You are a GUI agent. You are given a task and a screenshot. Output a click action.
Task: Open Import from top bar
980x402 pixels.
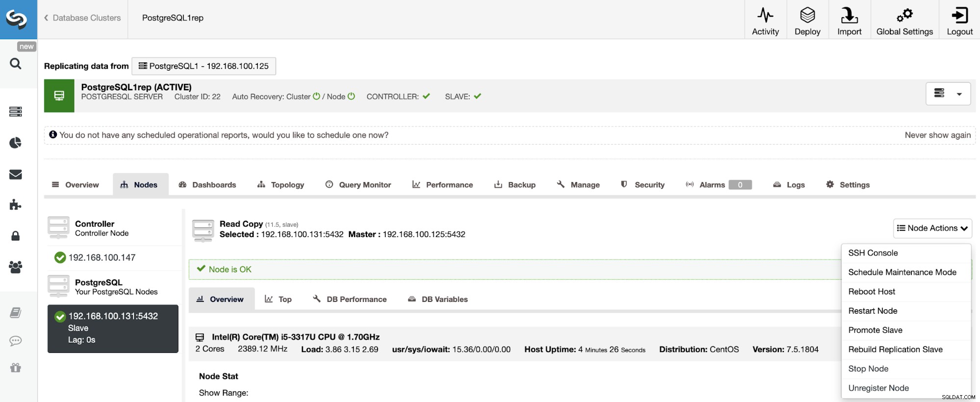click(849, 21)
